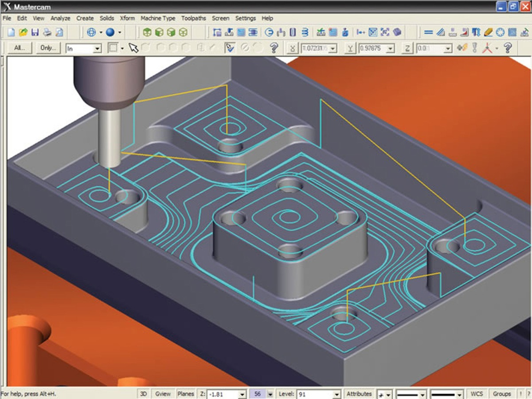Toggle the Y coordinate lock button
Viewport: 532px width, 399px height.
click(x=350, y=48)
